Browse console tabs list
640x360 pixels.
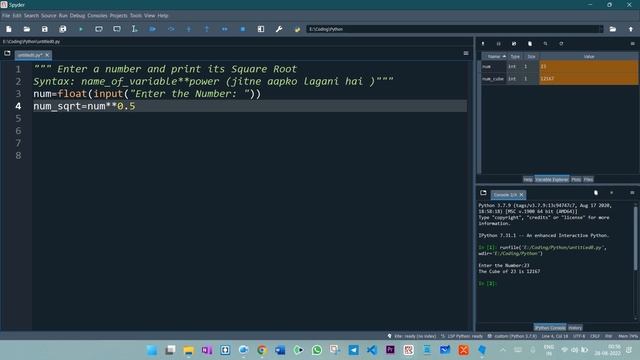click(483, 193)
